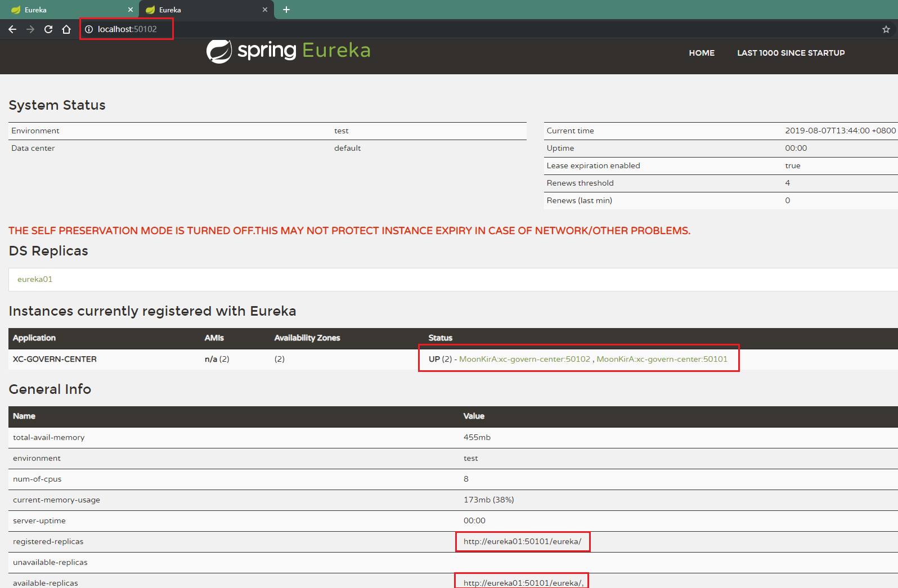Open the browser home page icon
This screenshot has height=588, width=898.
[66, 29]
